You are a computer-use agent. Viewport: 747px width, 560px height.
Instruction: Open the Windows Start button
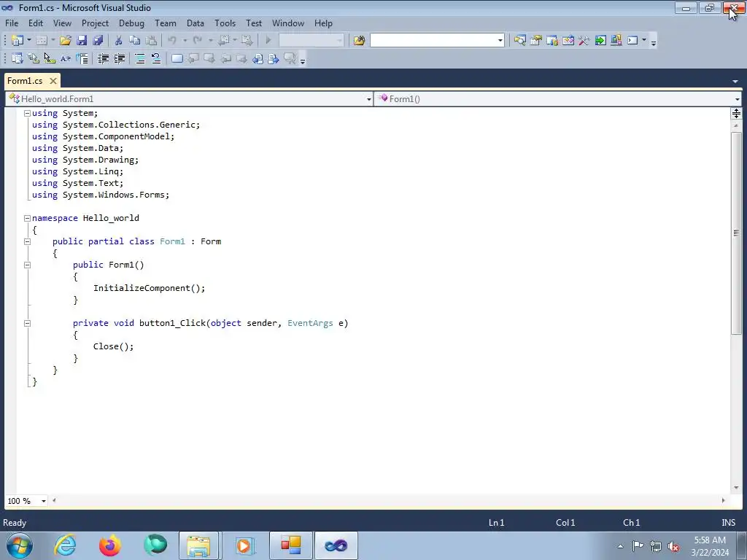[20, 545]
